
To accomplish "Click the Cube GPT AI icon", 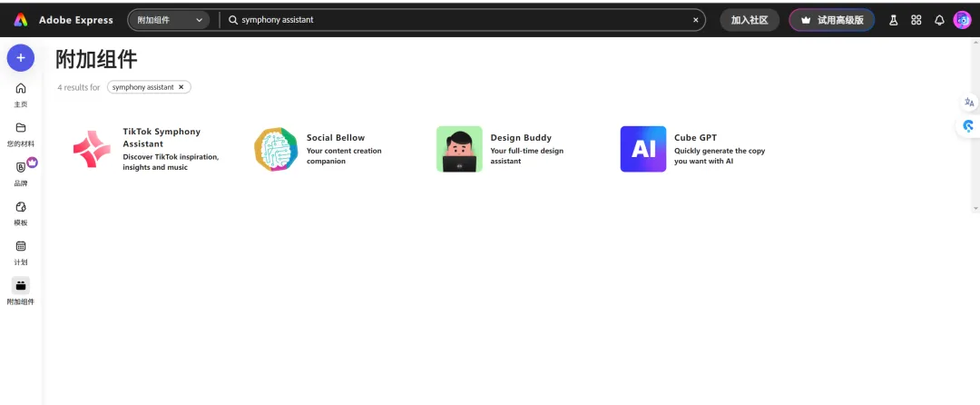I will (643, 149).
